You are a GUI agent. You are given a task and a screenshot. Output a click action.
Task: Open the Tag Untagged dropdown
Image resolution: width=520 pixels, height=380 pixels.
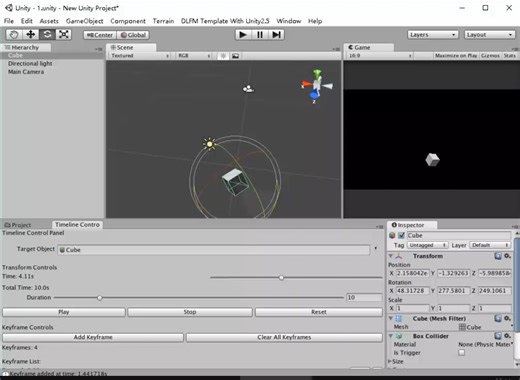pos(428,245)
